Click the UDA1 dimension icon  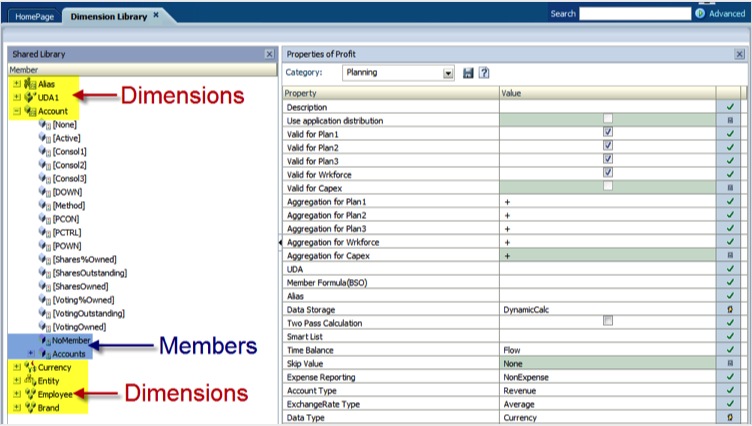[x=30, y=97]
